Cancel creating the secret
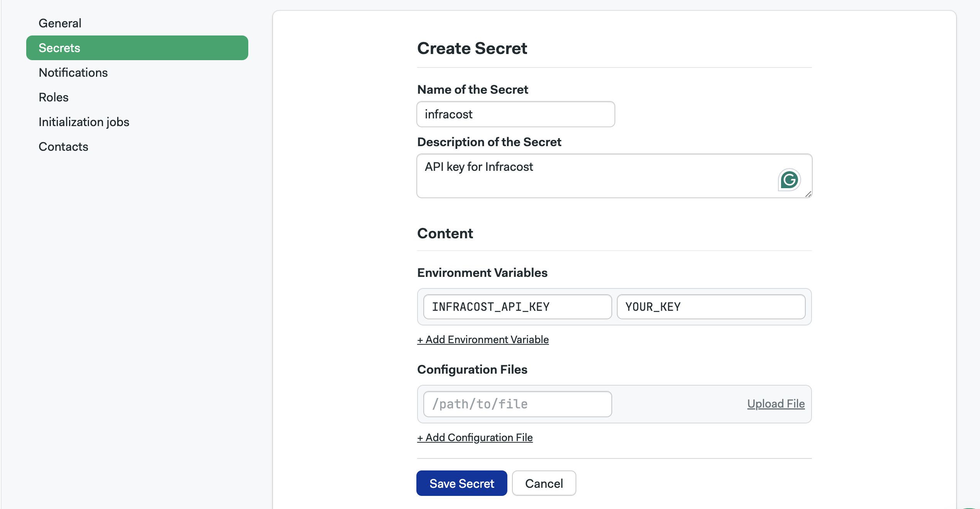Image resolution: width=980 pixels, height=509 pixels. click(x=544, y=483)
